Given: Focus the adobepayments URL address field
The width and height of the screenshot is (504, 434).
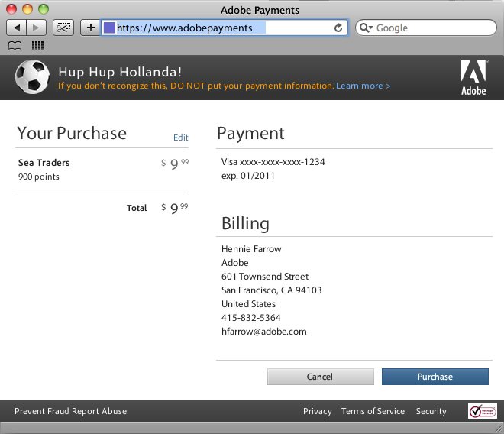Looking at the screenshot, I should [x=224, y=28].
